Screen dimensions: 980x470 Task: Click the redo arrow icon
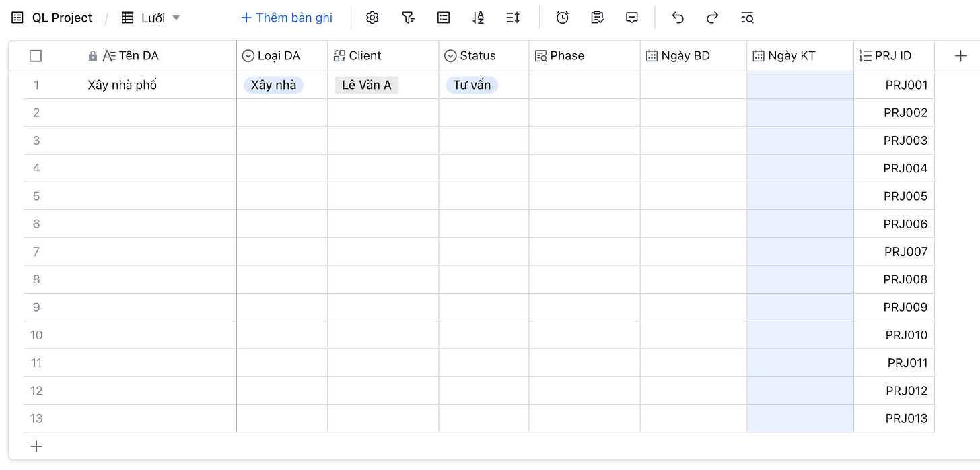(x=712, y=18)
